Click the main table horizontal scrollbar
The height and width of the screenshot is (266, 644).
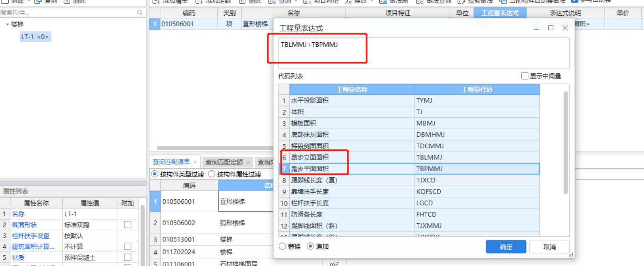215,148
